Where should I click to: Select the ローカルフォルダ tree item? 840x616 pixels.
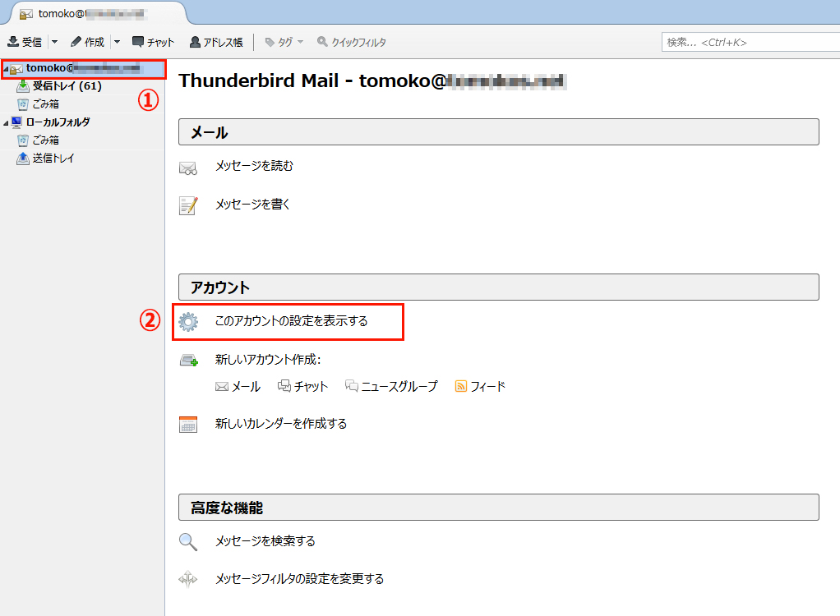click(58, 122)
